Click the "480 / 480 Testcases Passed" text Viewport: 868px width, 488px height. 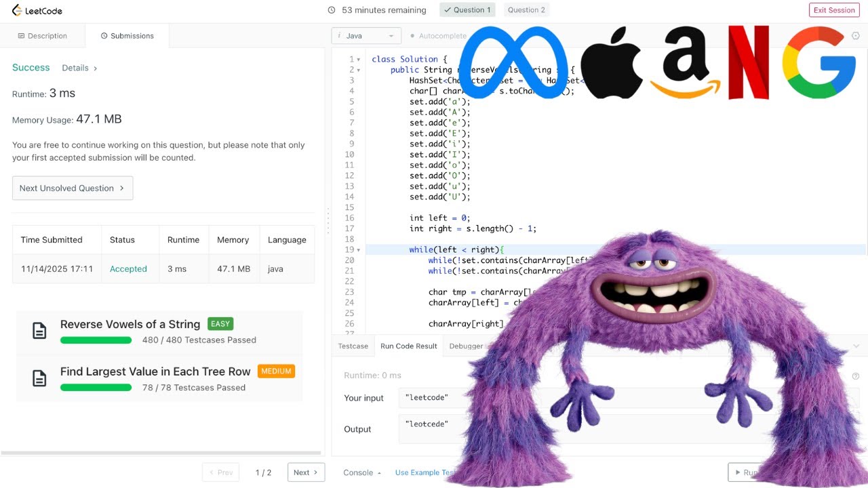199,340
